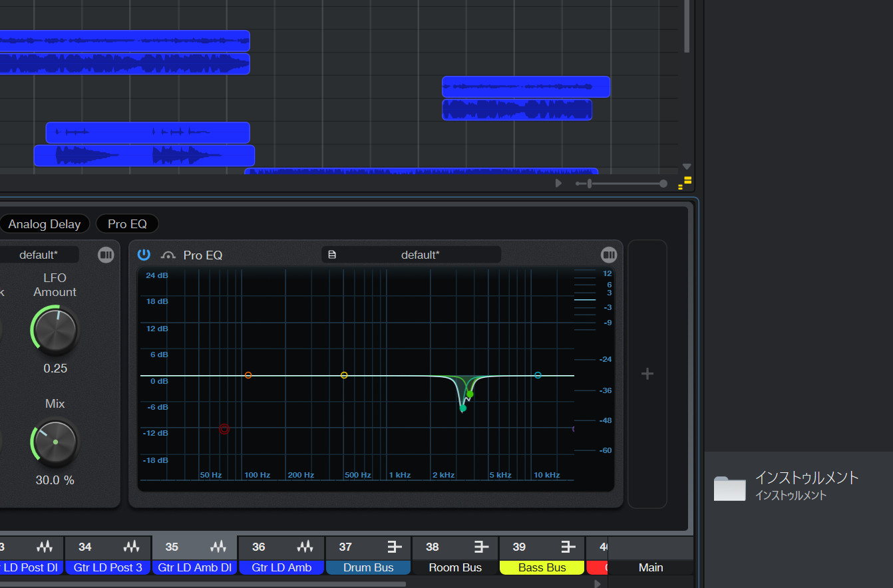Click the Pro EQ preset file icon
This screenshot has height=588, width=893.
(x=332, y=255)
